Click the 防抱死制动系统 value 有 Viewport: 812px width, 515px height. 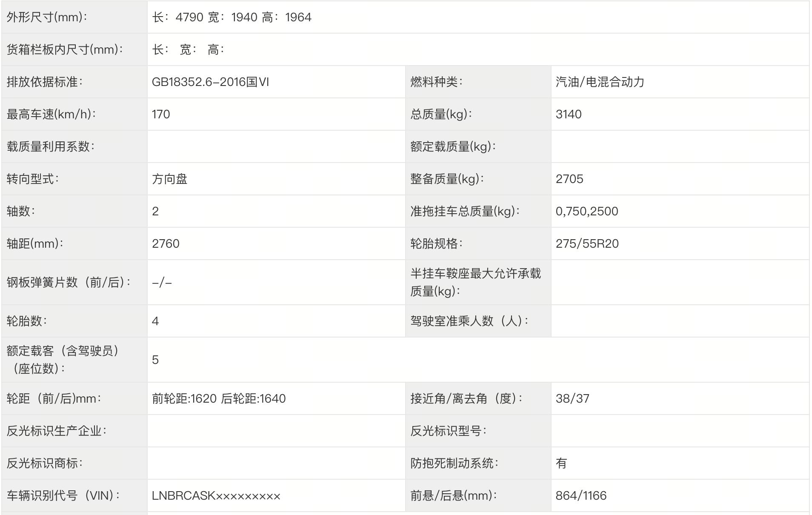(x=561, y=463)
